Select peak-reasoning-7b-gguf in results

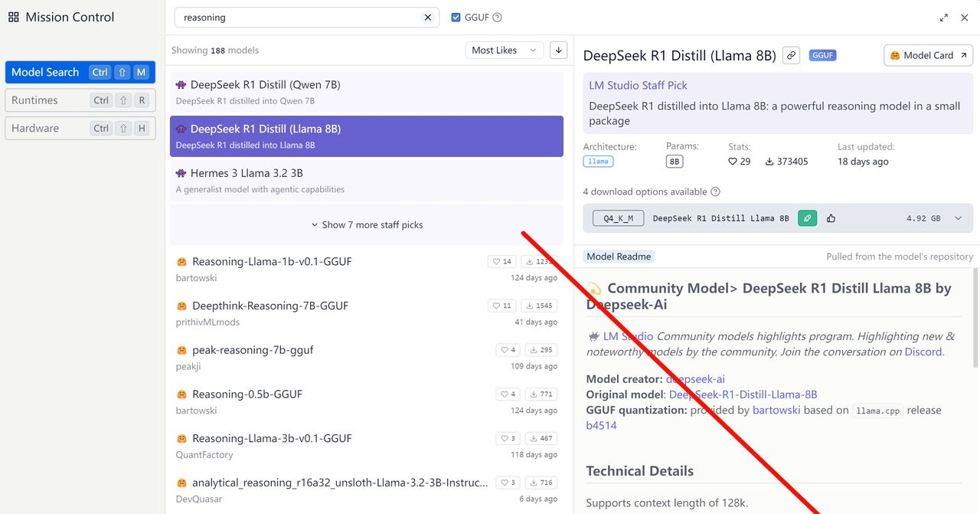(x=367, y=358)
